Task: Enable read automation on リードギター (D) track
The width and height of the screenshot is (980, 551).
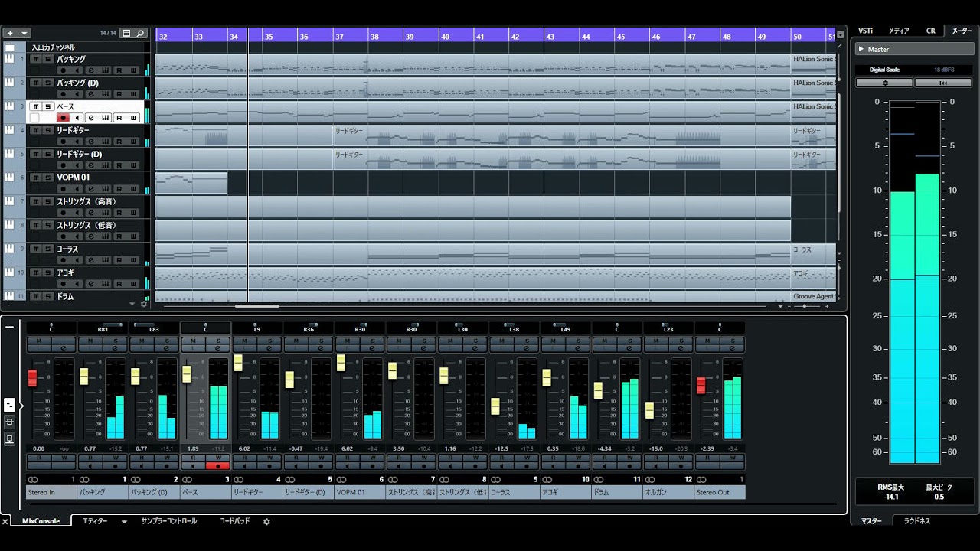Action: (119, 165)
